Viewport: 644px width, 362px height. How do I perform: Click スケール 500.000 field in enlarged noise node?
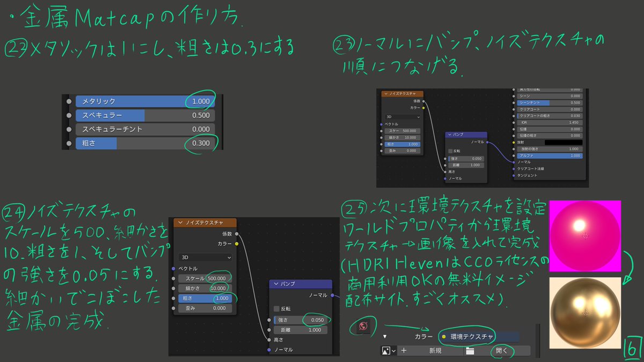click(x=205, y=278)
